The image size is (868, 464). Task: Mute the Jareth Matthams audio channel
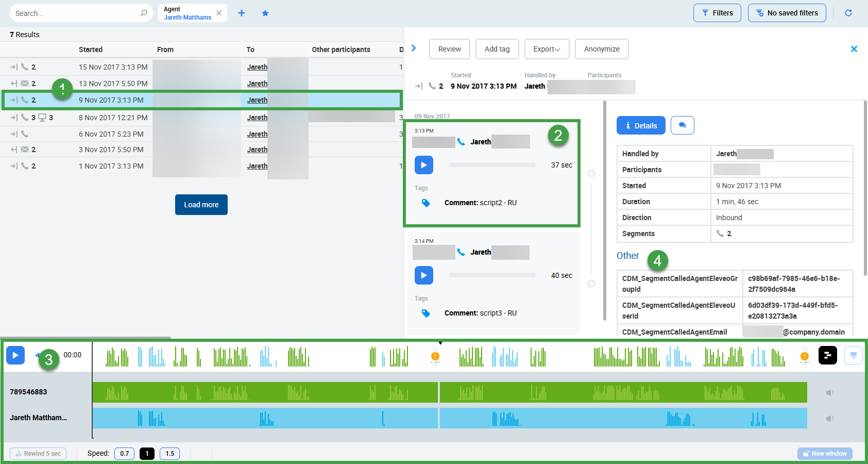(x=829, y=419)
